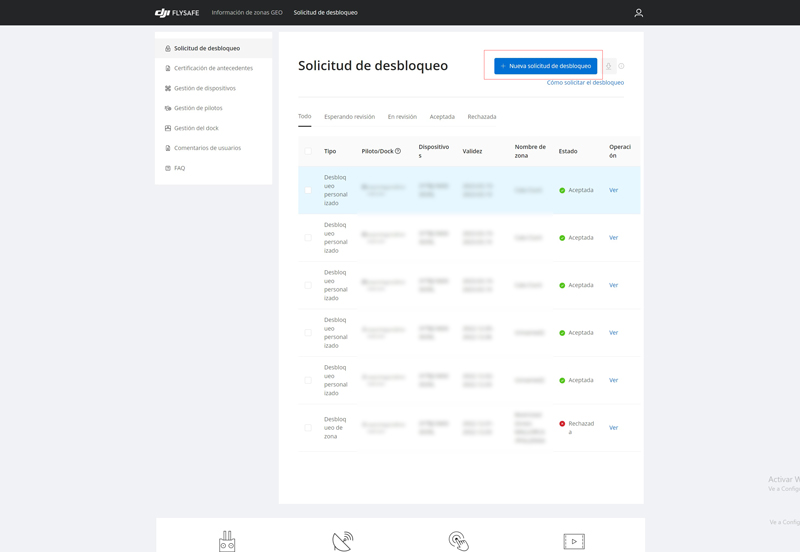800x552 pixels.
Task: Open Gestión de dispositivos in the sidebar
Action: tap(204, 88)
